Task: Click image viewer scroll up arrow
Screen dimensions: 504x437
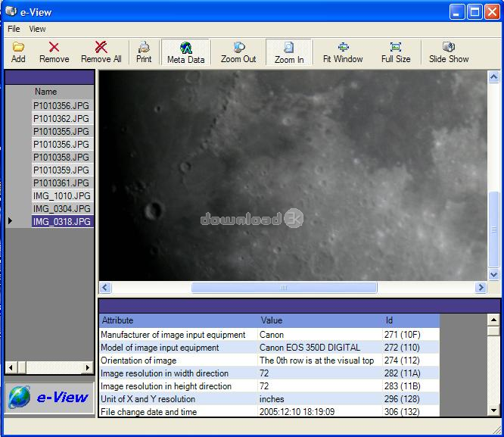Action: point(493,77)
